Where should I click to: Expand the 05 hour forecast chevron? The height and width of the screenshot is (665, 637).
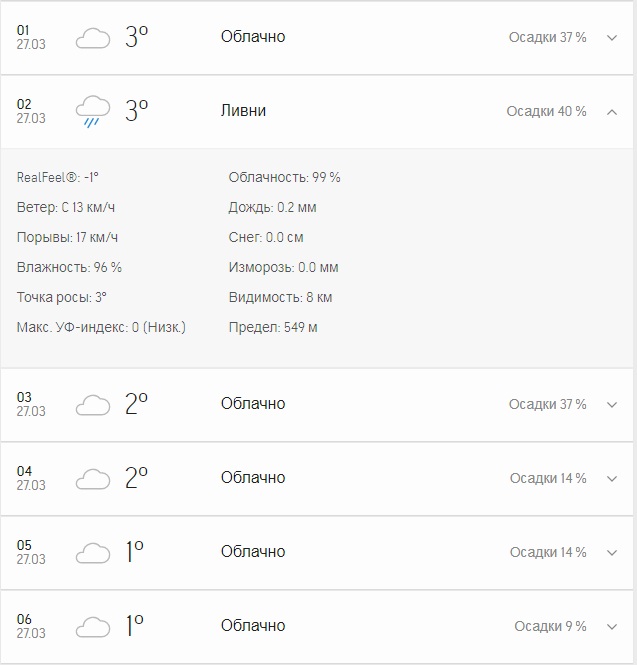click(x=612, y=553)
